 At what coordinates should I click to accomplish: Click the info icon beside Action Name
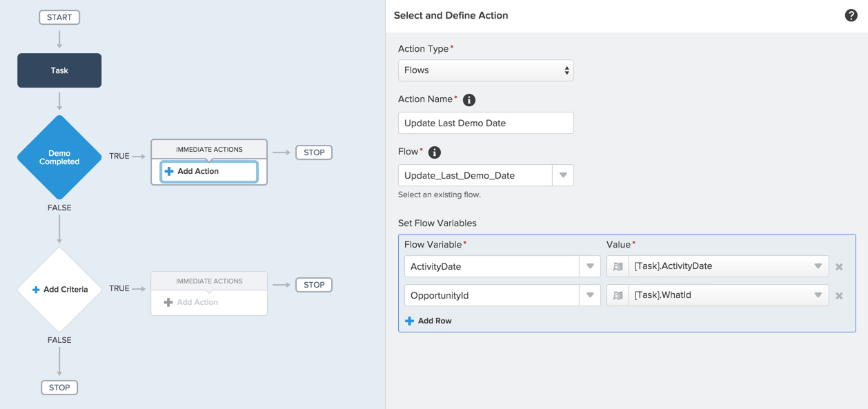pos(468,99)
